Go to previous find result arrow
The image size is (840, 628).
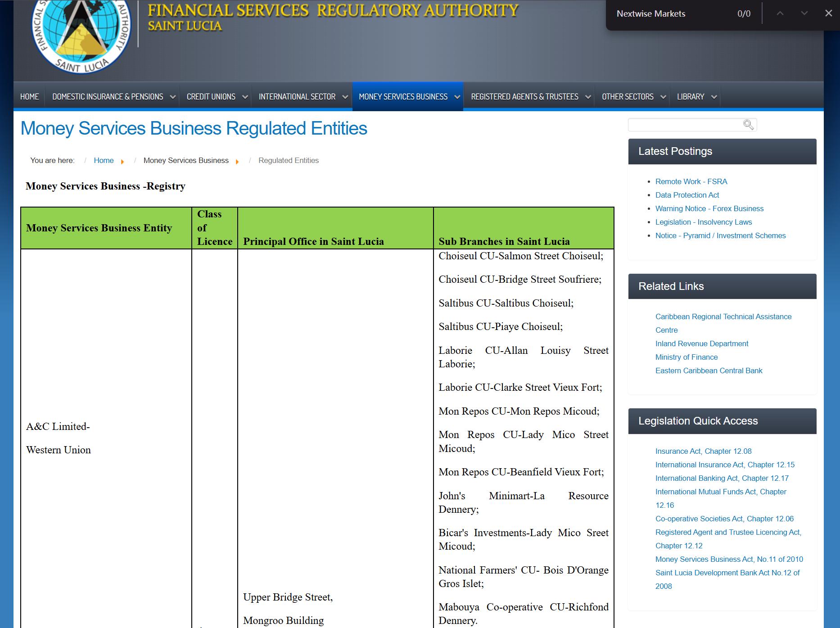pyautogui.click(x=780, y=14)
